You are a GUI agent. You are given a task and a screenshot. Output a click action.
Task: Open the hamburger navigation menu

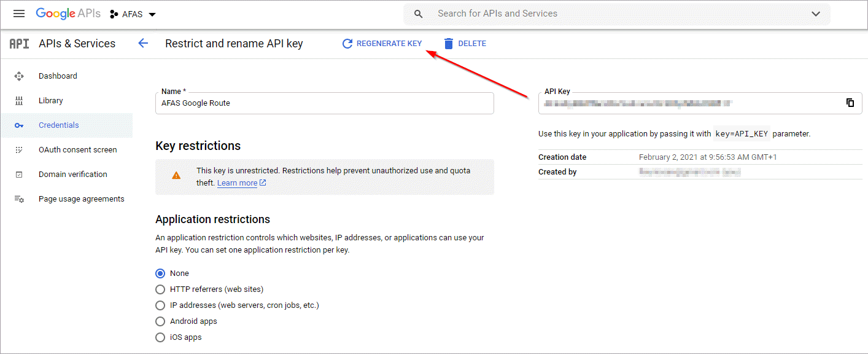point(18,14)
